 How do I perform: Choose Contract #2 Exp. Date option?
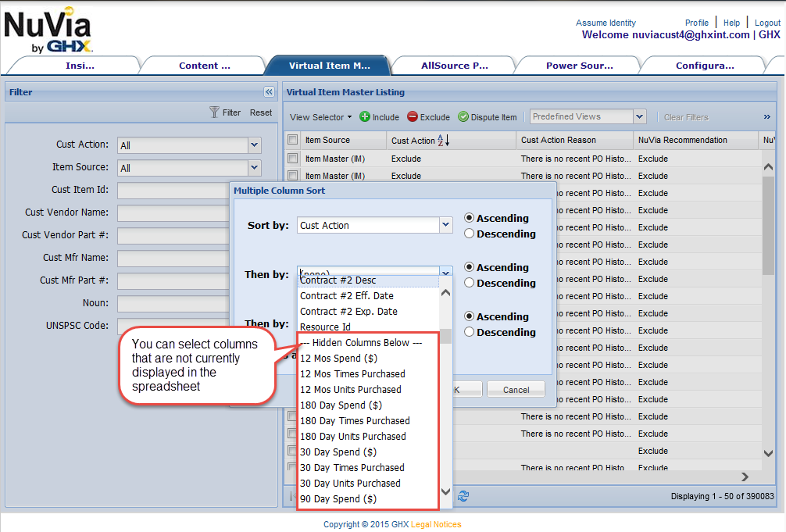tap(369, 311)
